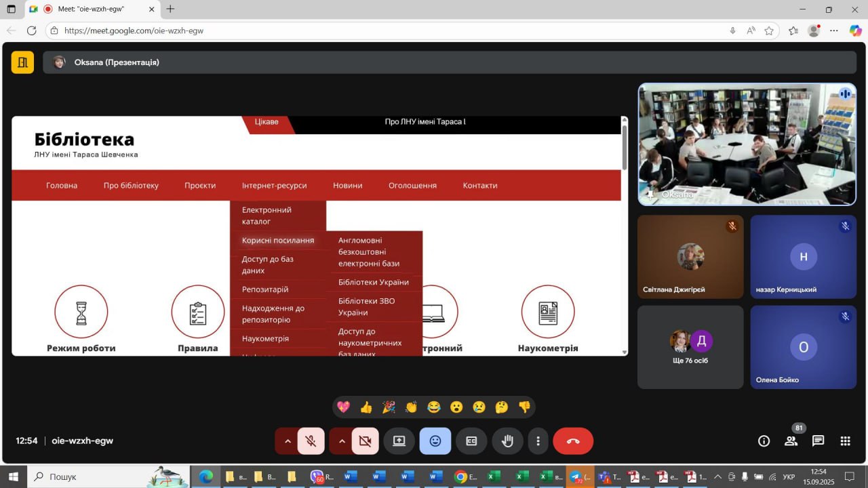
Task: Open a new browser tab
Action: coord(170,9)
